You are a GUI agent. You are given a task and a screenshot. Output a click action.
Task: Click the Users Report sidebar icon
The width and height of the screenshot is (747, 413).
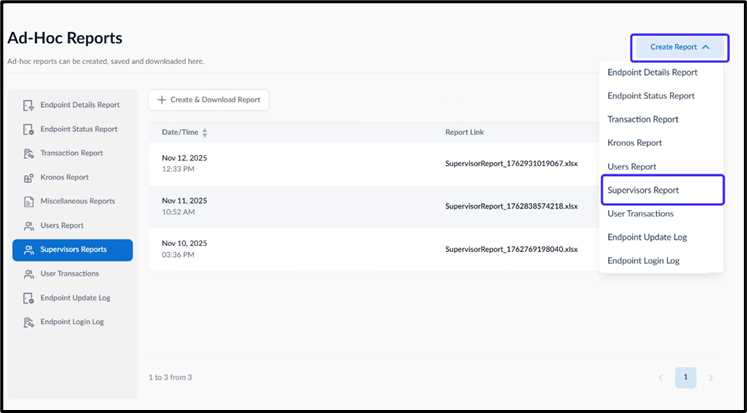[x=29, y=226]
